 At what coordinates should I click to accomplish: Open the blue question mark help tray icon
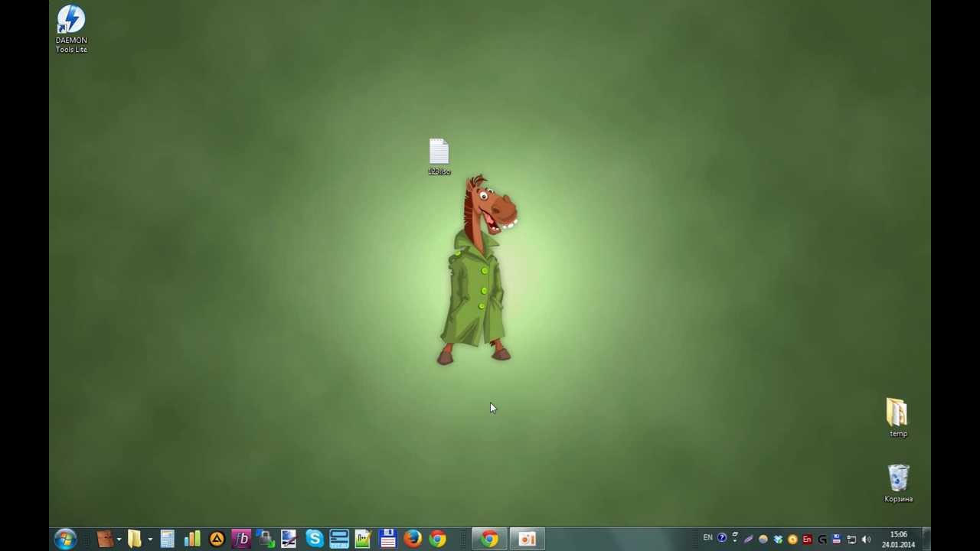pos(722,539)
